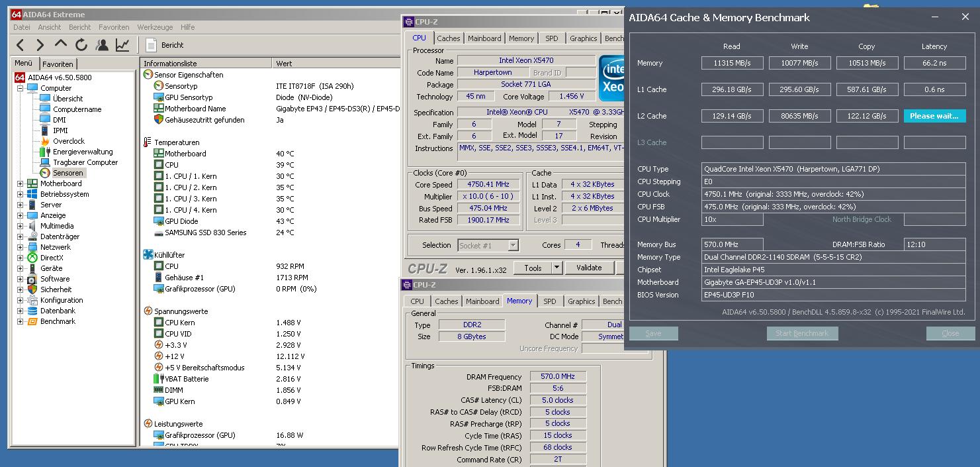Click the AIDA64 forward navigation arrow

[40, 44]
